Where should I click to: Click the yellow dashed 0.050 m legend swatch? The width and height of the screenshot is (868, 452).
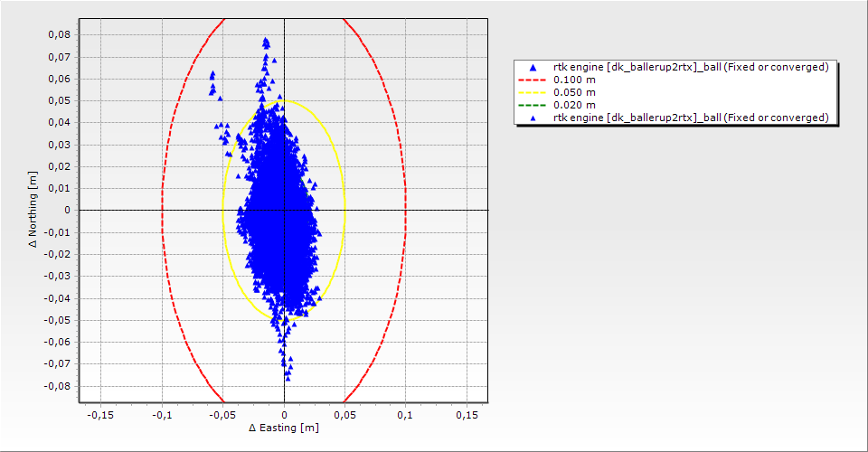[x=532, y=92]
